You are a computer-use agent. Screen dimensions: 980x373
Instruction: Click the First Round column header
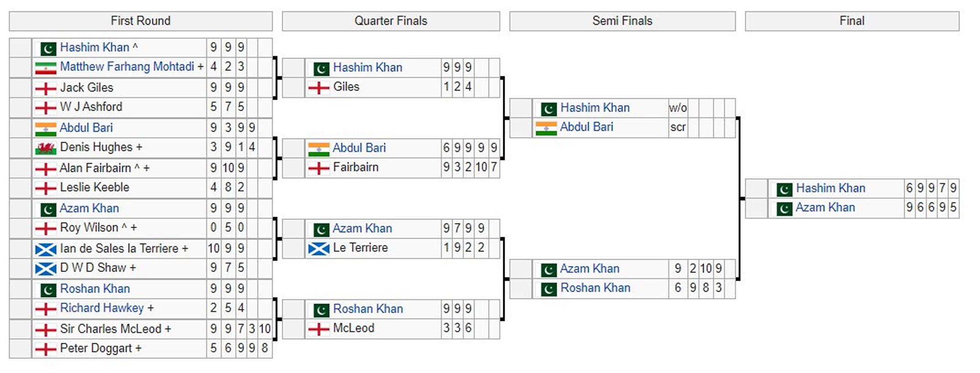coord(141,21)
